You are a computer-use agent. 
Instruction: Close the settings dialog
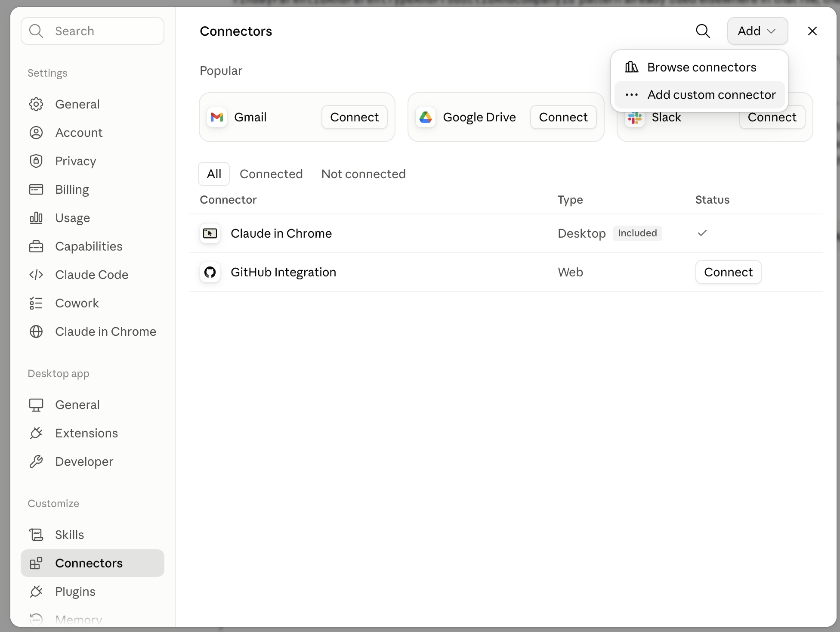812,31
